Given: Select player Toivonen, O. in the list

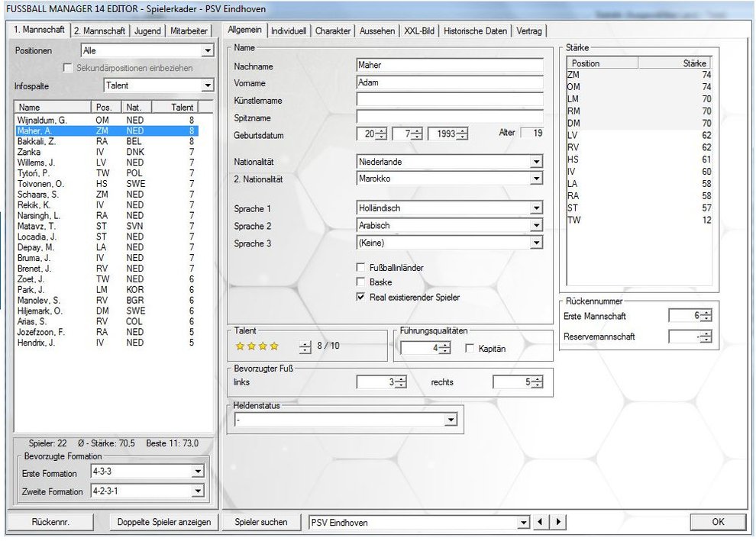Looking at the screenshot, I should (x=107, y=184).
